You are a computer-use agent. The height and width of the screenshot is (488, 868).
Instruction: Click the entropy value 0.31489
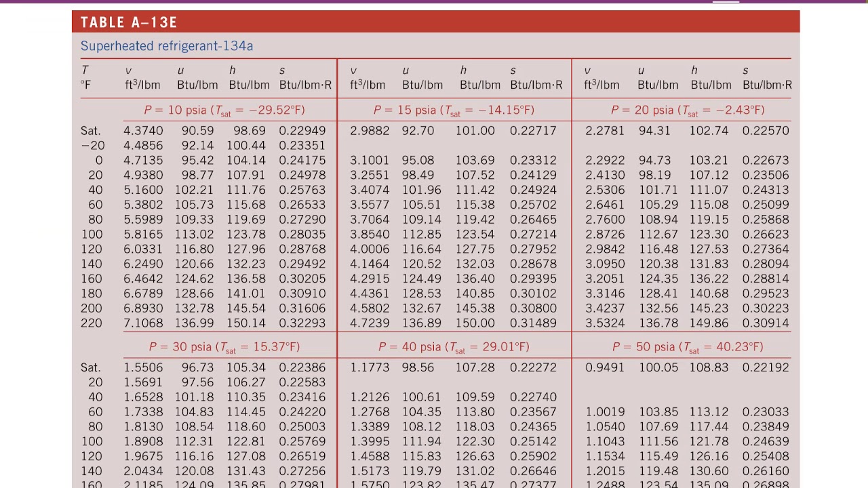(x=533, y=323)
